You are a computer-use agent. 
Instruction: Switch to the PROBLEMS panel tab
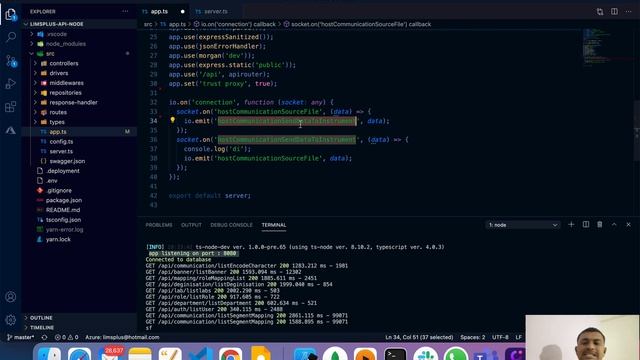[159, 225]
